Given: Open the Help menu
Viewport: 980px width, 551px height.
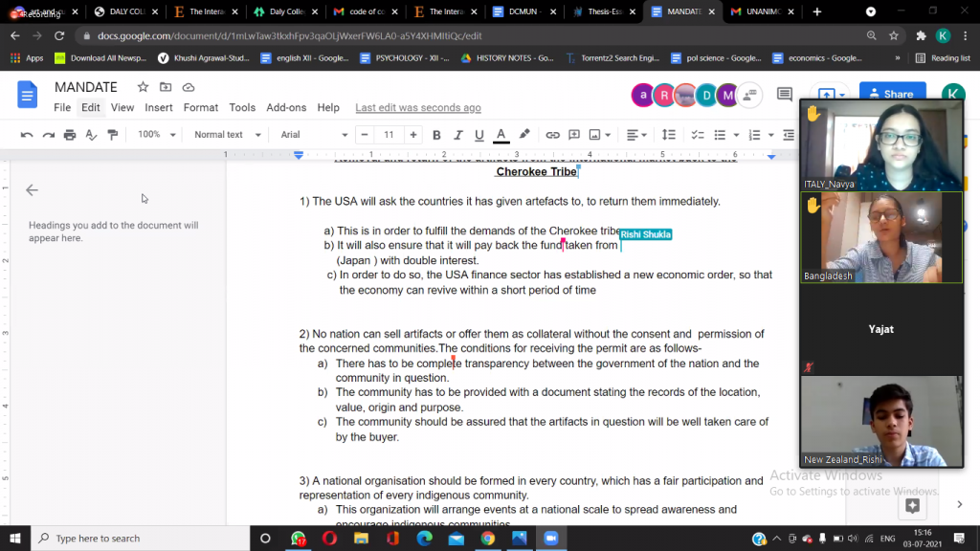Looking at the screenshot, I should point(328,107).
